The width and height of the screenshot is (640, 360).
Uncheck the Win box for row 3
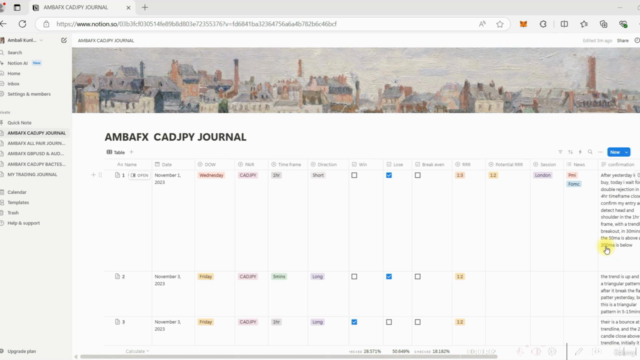pyautogui.click(x=354, y=322)
